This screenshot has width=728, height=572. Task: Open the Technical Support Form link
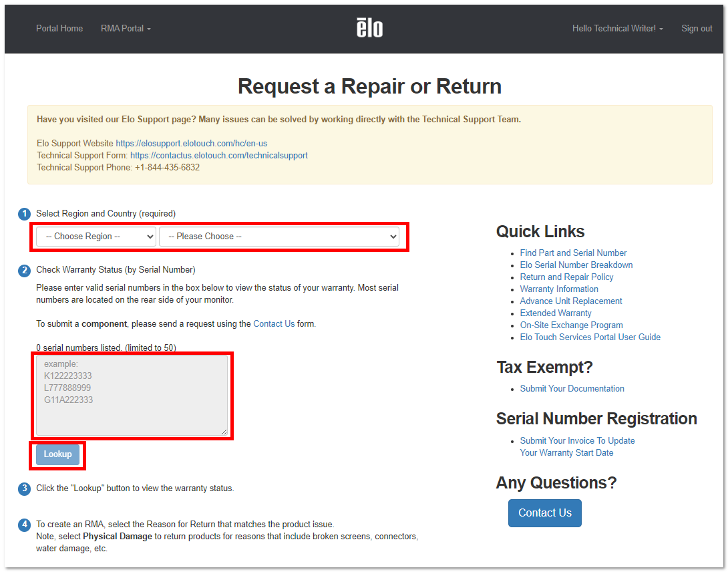[218, 155]
